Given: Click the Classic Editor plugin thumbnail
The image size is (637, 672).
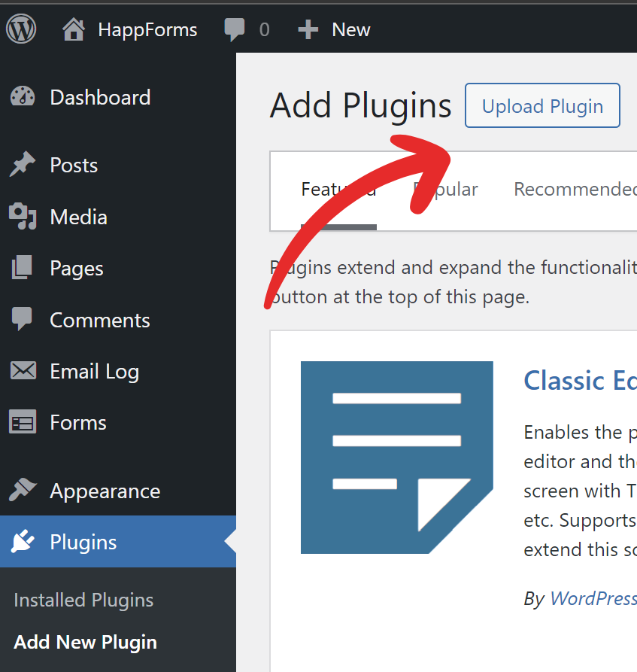Looking at the screenshot, I should [x=396, y=458].
